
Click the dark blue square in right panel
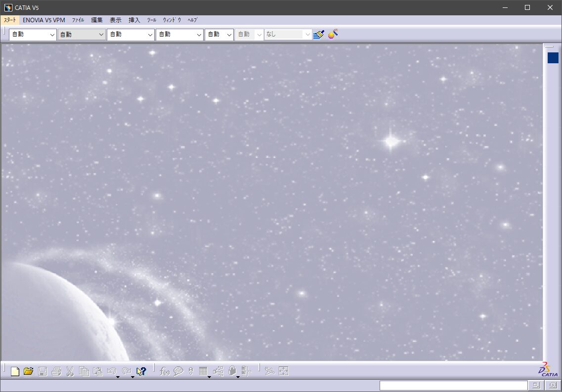coord(553,58)
